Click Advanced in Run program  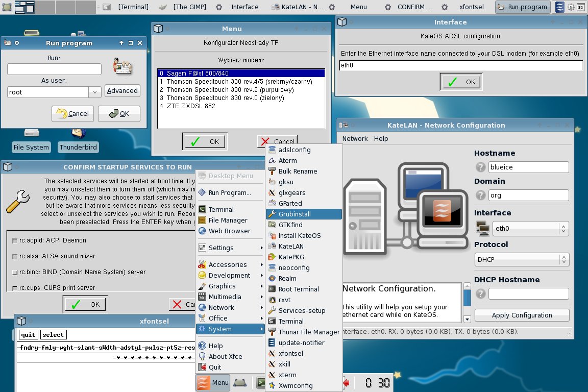point(122,90)
